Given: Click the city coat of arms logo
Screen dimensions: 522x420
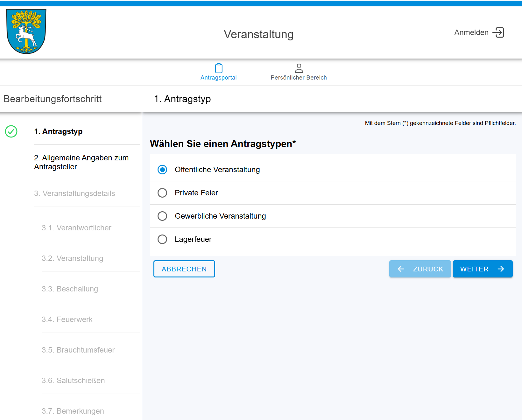Looking at the screenshot, I should pyautogui.click(x=26, y=31).
